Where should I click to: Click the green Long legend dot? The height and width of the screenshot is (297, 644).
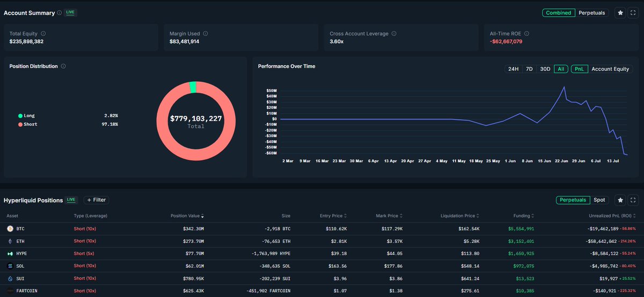[20, 115]
